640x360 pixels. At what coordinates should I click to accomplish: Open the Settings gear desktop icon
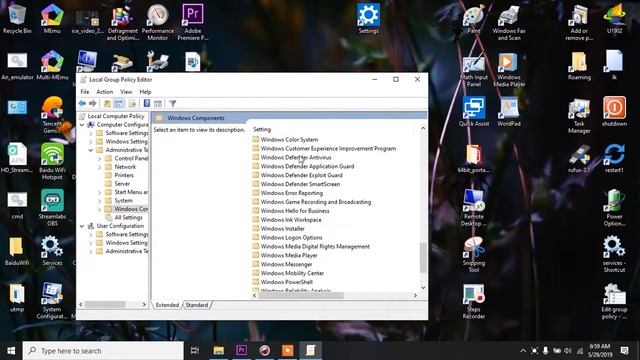368,19
